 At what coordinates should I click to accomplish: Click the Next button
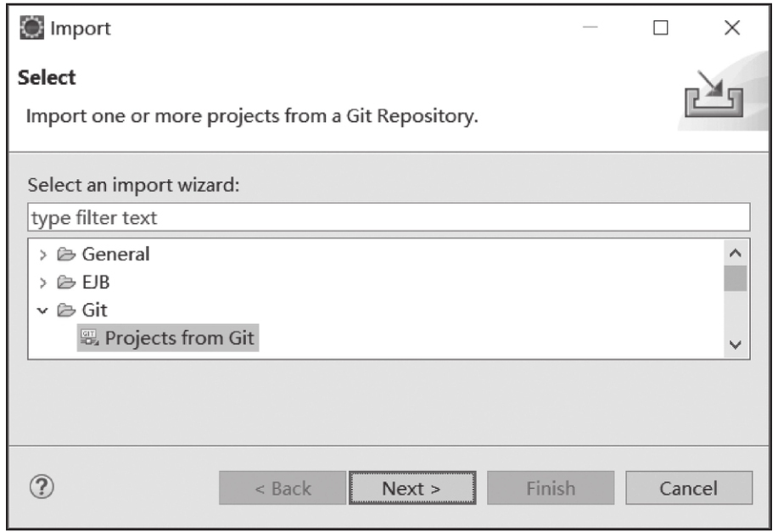[x=412, y=488]
